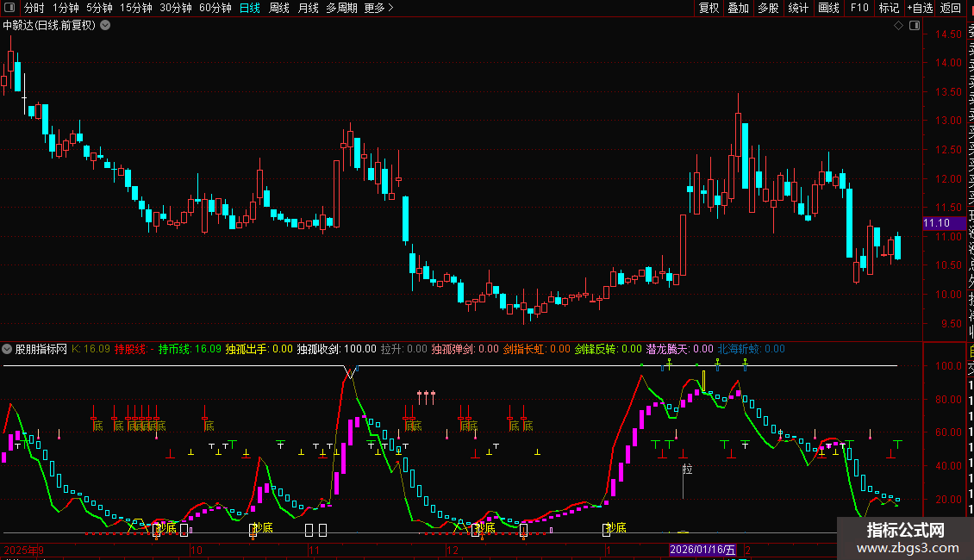Click the 复权 button

pyautogui.click(x=709, y=8)
